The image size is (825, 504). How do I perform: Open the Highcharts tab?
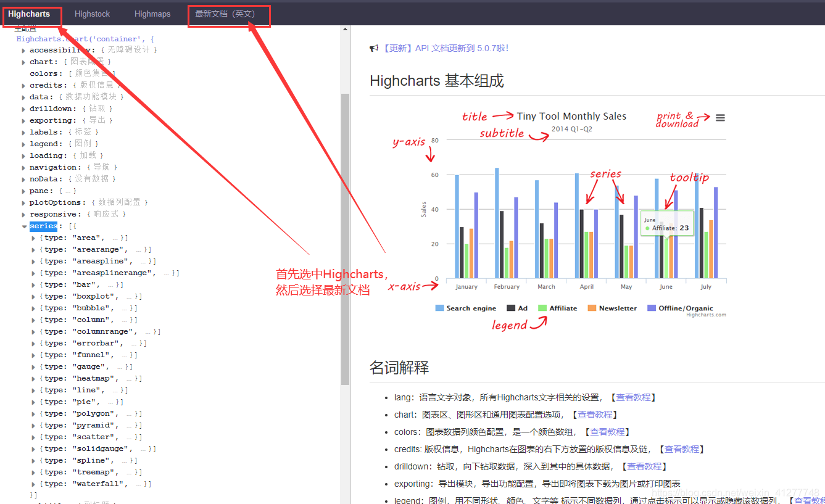(29, 14)
